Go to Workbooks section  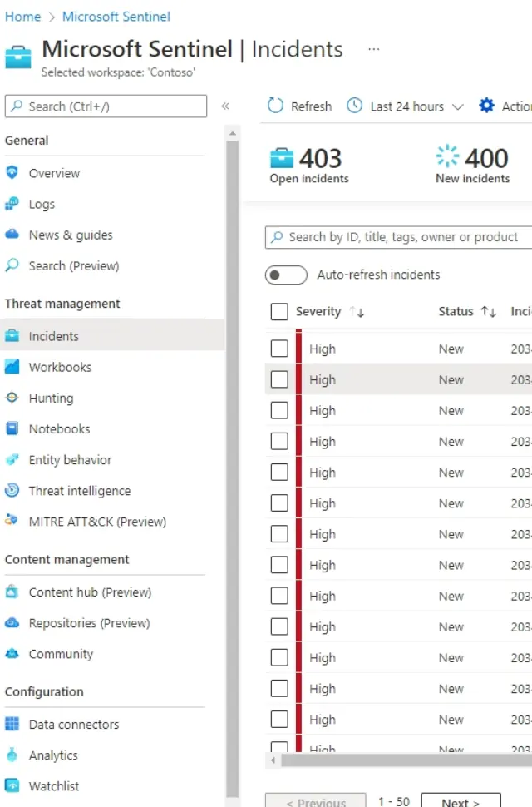(x=60, y=367)
